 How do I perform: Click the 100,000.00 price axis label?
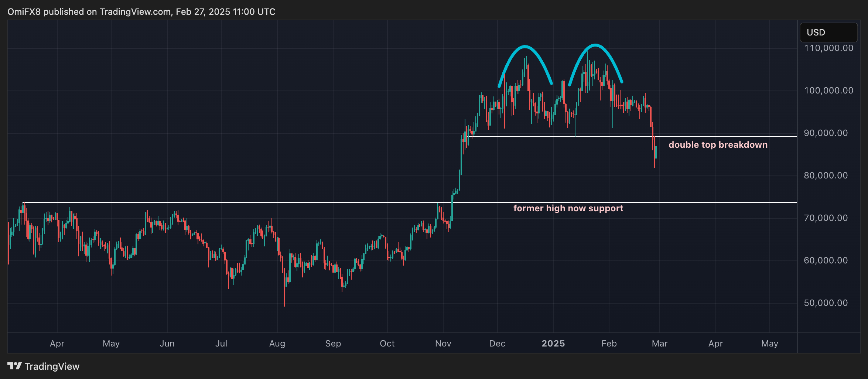(828, 91)
